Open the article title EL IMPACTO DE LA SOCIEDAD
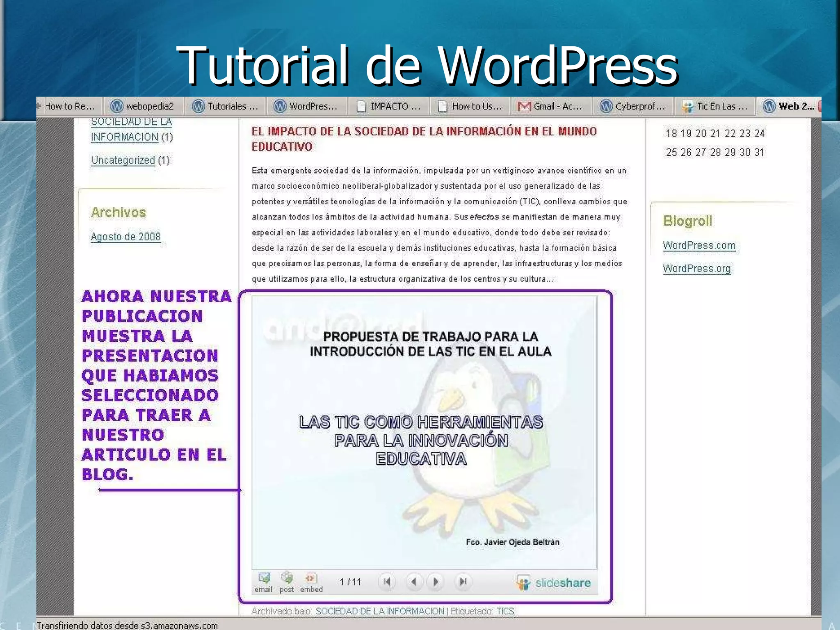 click(424, 139)
